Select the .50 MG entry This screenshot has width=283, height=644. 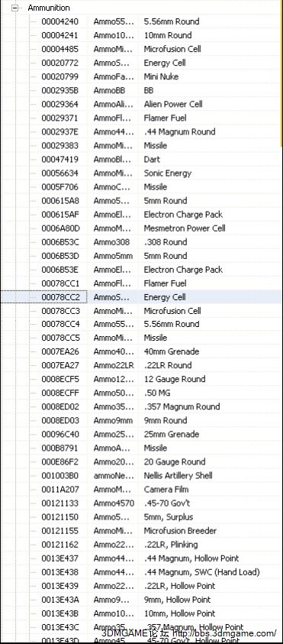156,393
